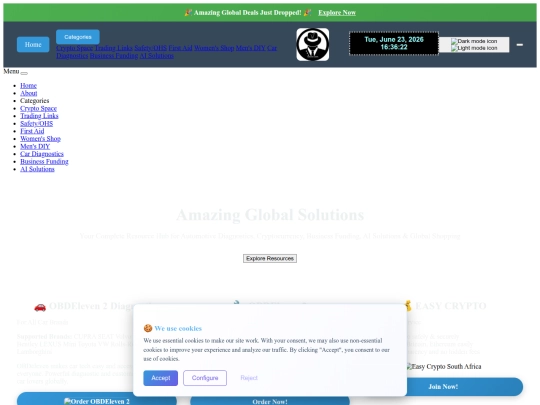Open Trading Links in the bulleted menu list

coord(39,116)
